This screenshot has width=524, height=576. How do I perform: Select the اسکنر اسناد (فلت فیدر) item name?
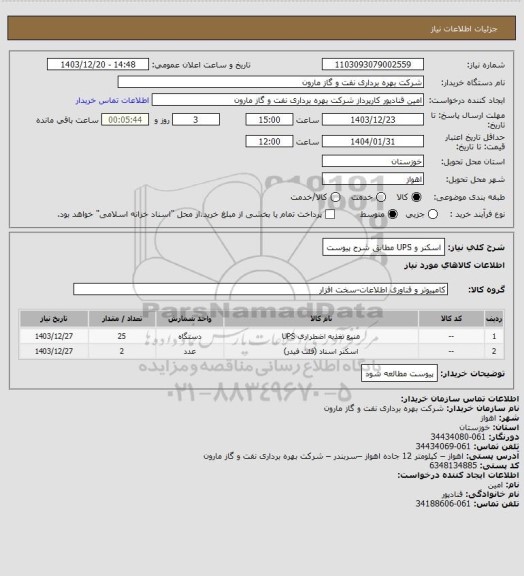[321, 352]
